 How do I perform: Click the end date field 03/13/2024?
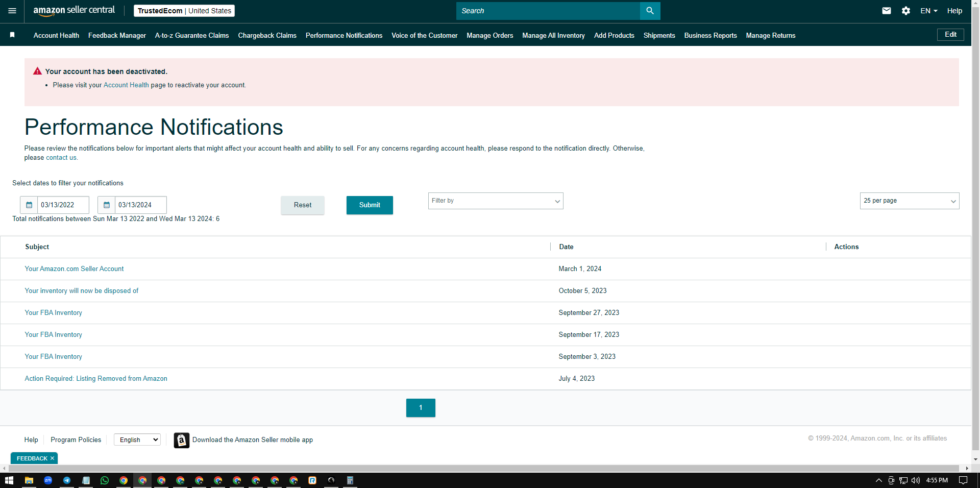(141, 205)
